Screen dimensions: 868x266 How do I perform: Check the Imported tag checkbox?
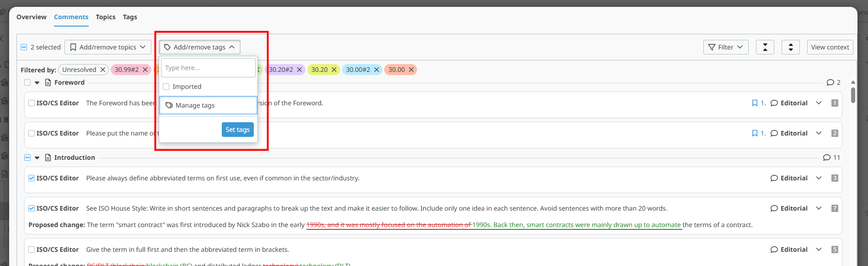[x=166, y=87]
